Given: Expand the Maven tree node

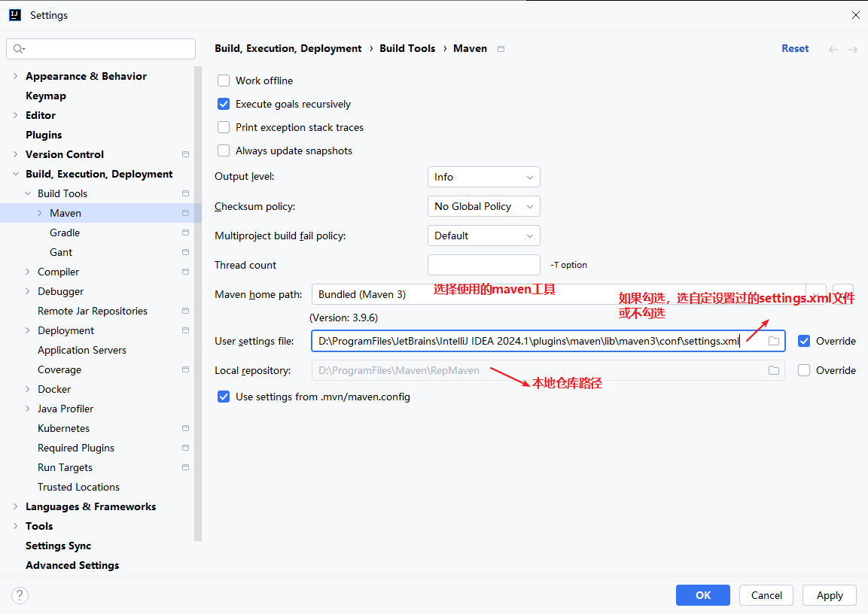Looking at the screenshot, I should 40,213.
